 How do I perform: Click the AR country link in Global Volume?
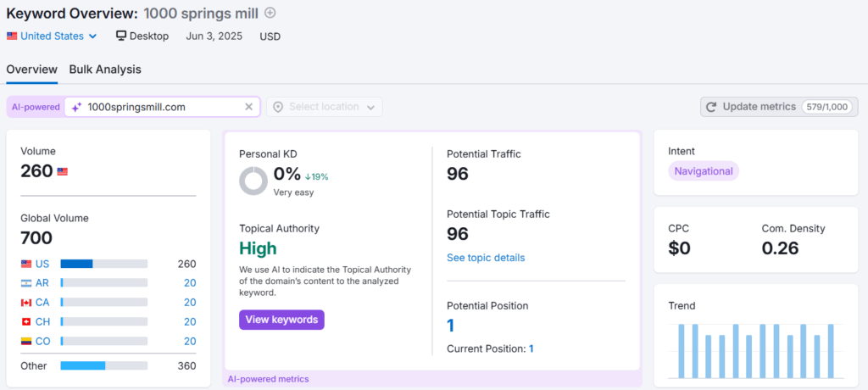click(42, 283)
